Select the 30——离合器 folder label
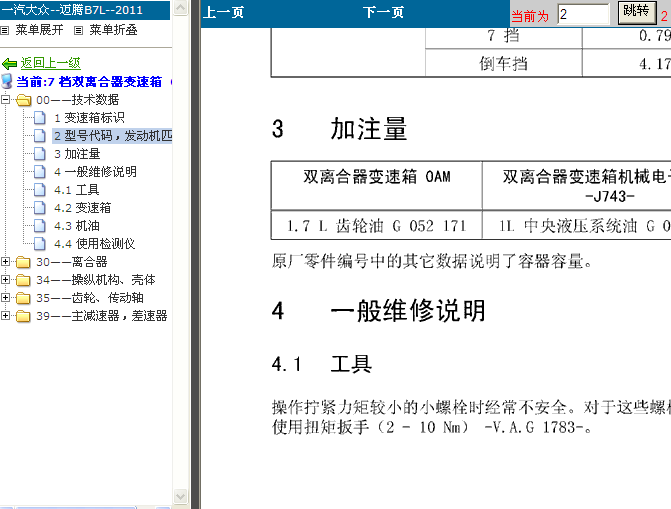Image resolution: width=671 pixels, height=509 pixels. tap(71, 262)
